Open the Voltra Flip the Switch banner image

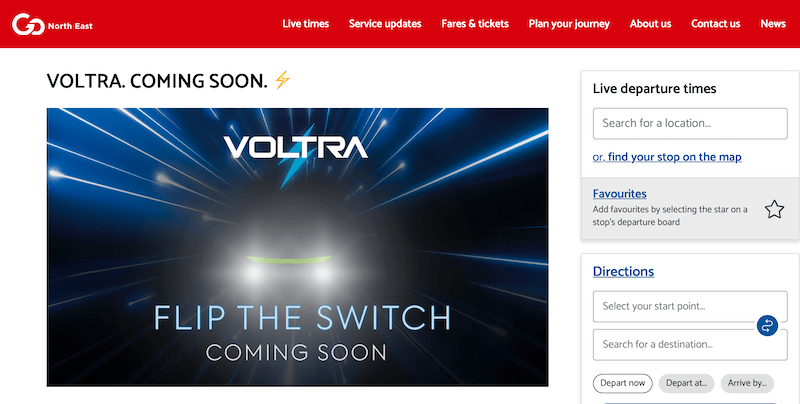click(297, 247)
